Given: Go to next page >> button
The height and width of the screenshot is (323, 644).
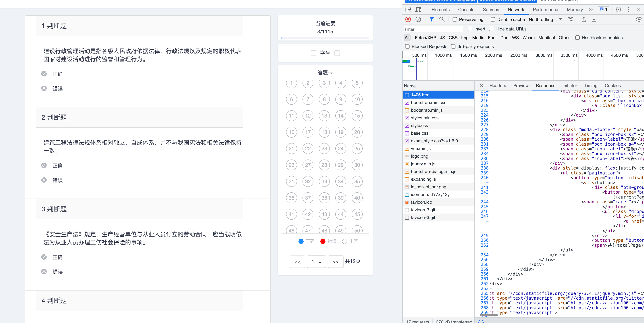Looking at the screenshot, I should click(x=335, y=262).
